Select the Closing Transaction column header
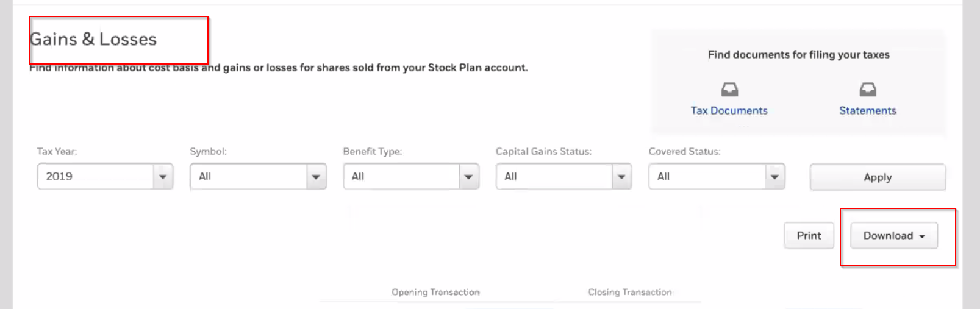The height and width of the screenshot is (309, 980). coord(630,293)
